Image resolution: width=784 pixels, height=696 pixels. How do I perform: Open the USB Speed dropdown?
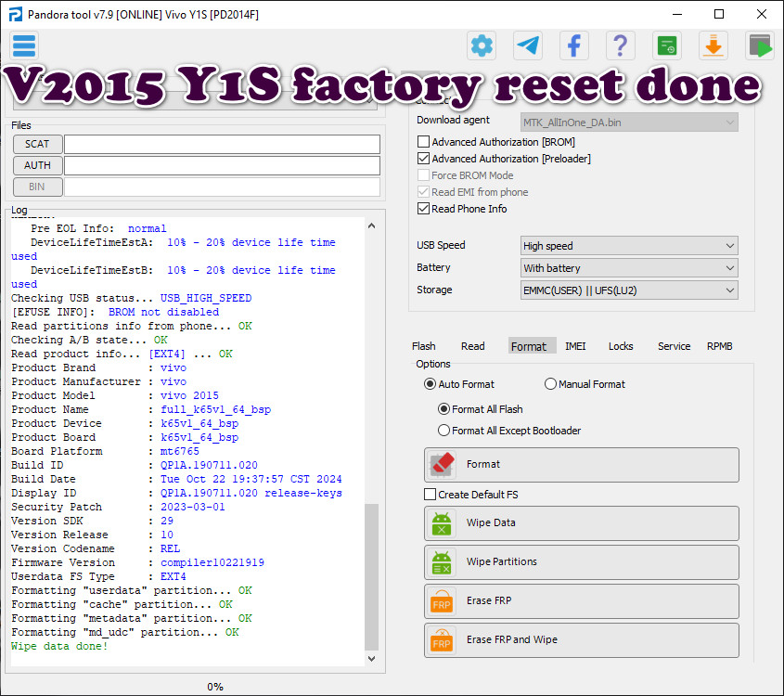point(629,246)
